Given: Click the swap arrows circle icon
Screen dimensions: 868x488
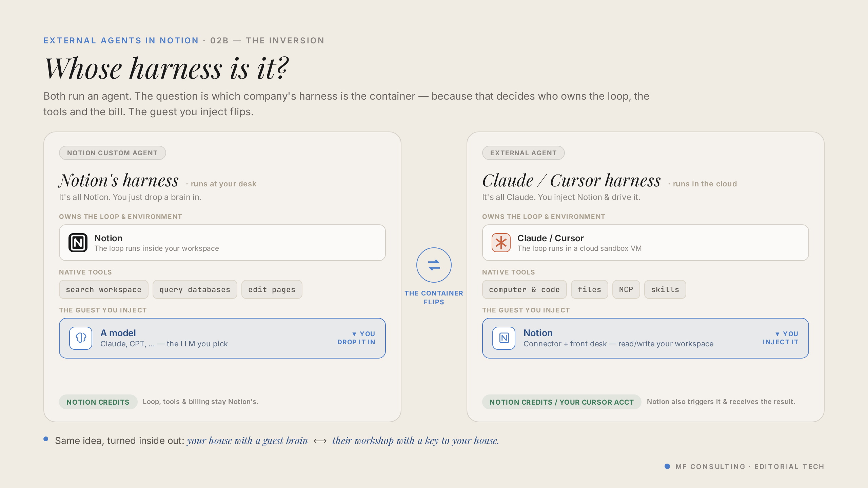Looking at the screenshot, I should pyautogui.click(x=434, y=265).
